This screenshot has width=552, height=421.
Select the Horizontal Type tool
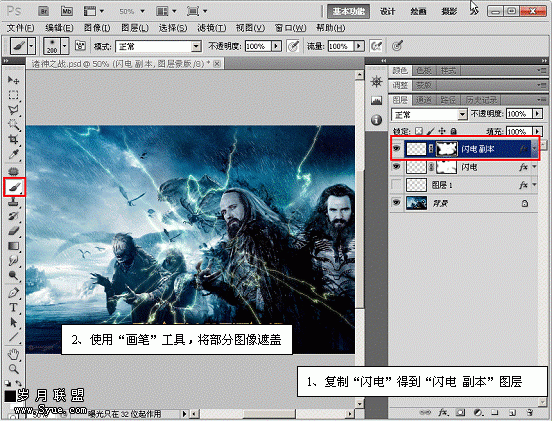[13, 307]
